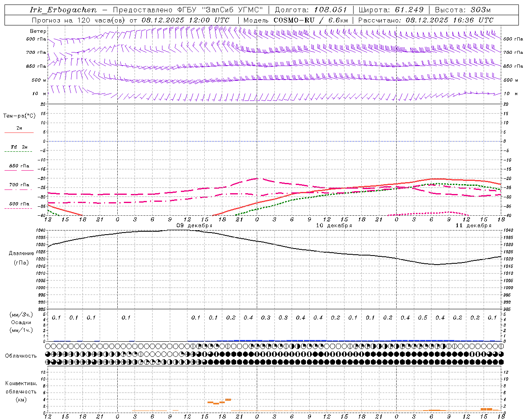
Task: Select the computed time "08.12.2025 16:36 UTC"
Action: 450,20
